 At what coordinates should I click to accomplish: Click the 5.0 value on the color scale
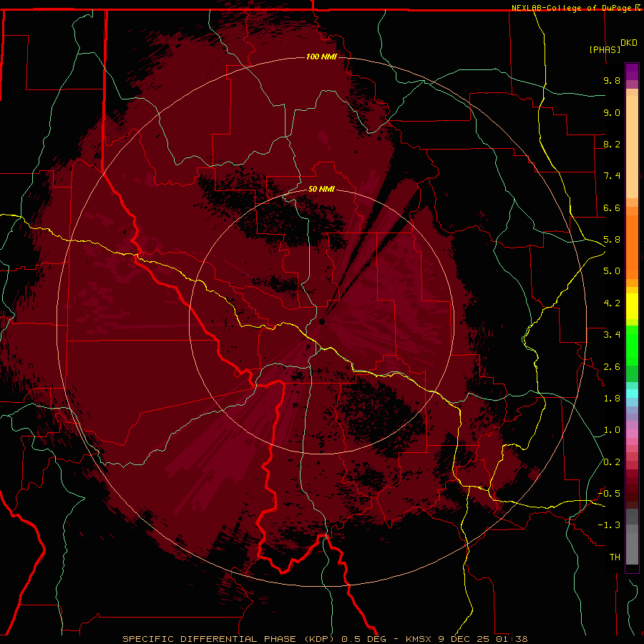(x=612, y=271)
